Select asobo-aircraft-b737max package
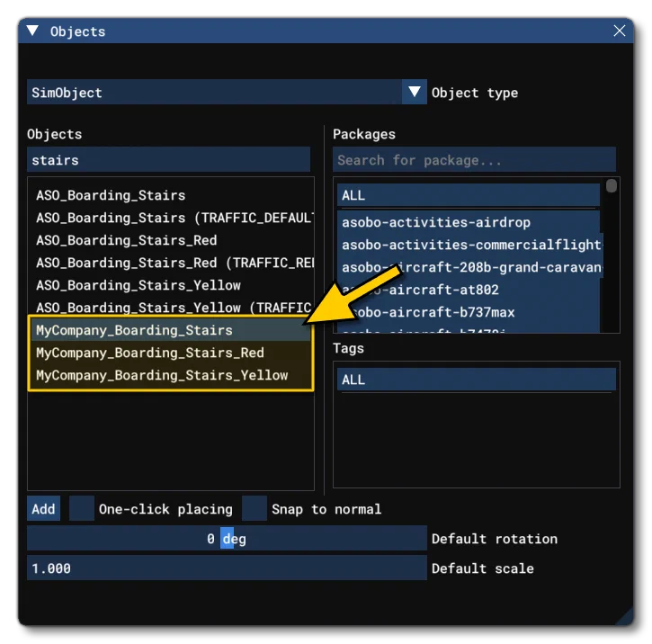This screenshot has width=652, height=644. [469, 312]
